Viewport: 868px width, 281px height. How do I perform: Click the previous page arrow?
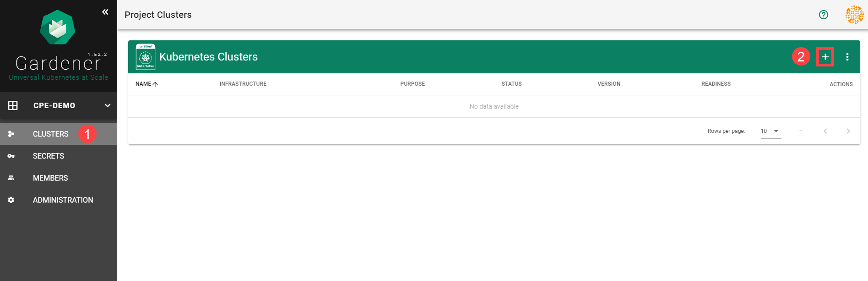[x=825, y=131]
